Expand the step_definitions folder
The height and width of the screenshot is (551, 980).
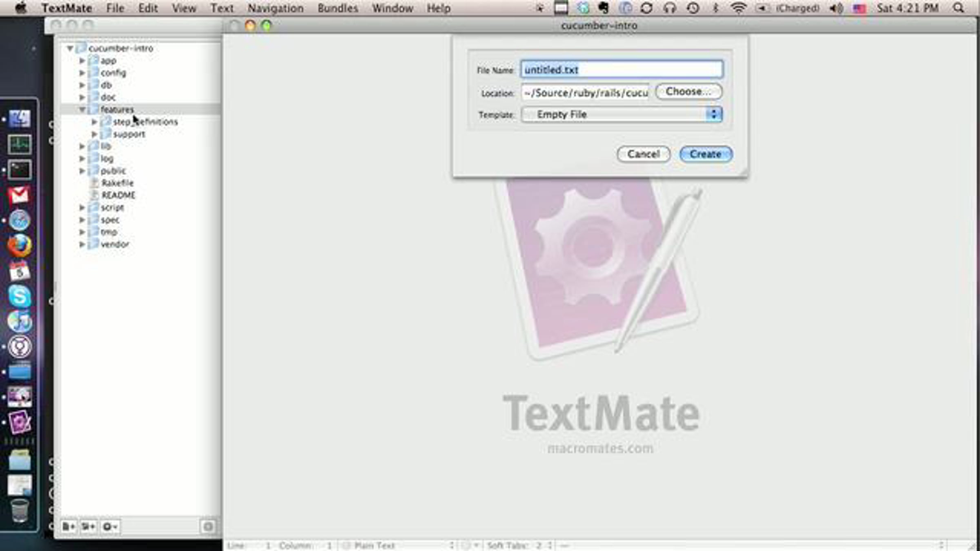[94, 122]
